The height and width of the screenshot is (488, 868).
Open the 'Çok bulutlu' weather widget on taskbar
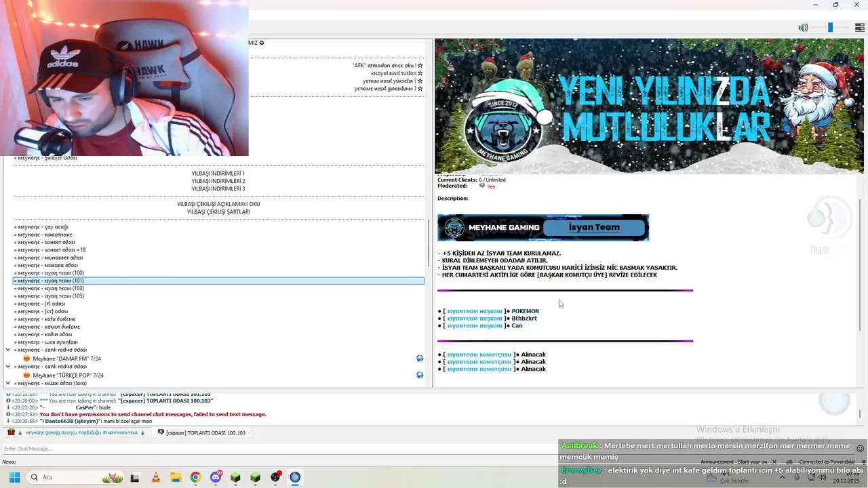pos(727,478)
